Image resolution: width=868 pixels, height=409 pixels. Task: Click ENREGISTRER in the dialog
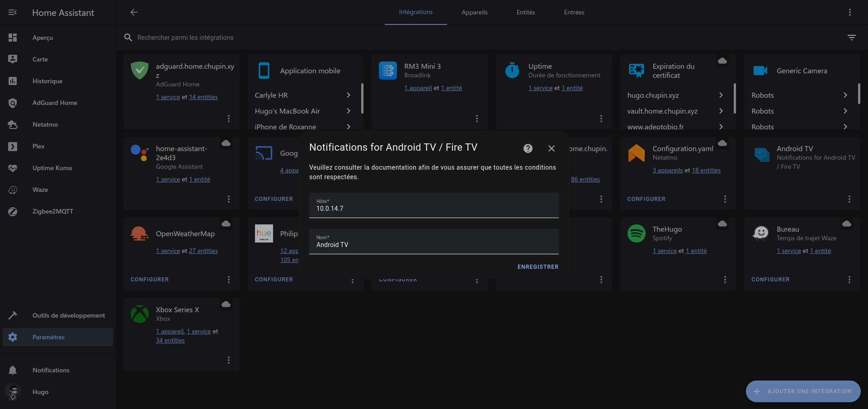pos(538,267)
